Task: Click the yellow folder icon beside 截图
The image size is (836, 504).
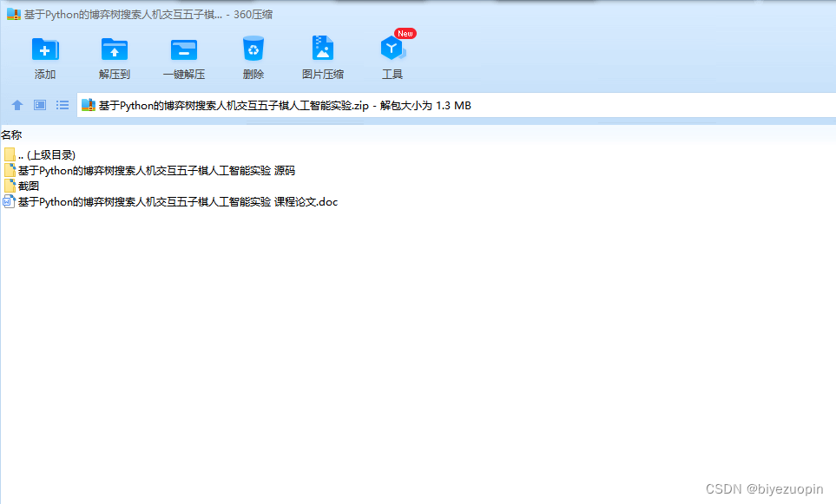Action: [x=10, y=186]
